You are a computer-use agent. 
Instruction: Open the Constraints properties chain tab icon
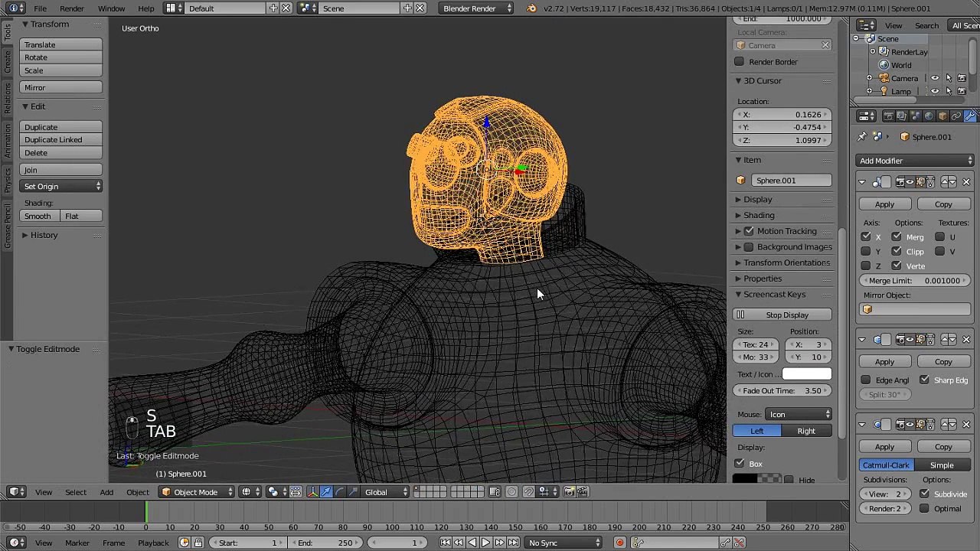[956, 116]
